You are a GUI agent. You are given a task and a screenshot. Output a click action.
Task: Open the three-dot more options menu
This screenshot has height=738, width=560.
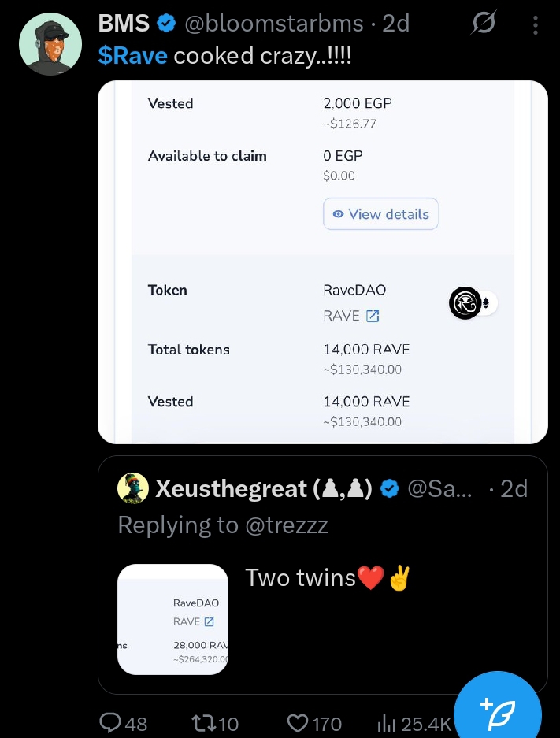(536, 26)
